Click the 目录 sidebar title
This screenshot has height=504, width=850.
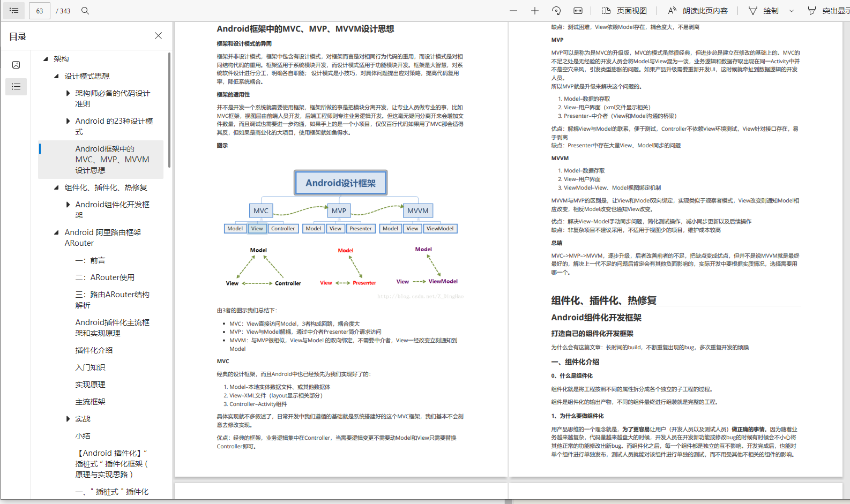(18, 36)
